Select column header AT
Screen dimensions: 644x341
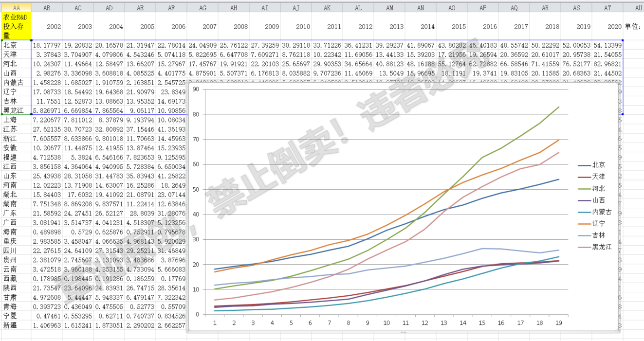coord(607,8)
